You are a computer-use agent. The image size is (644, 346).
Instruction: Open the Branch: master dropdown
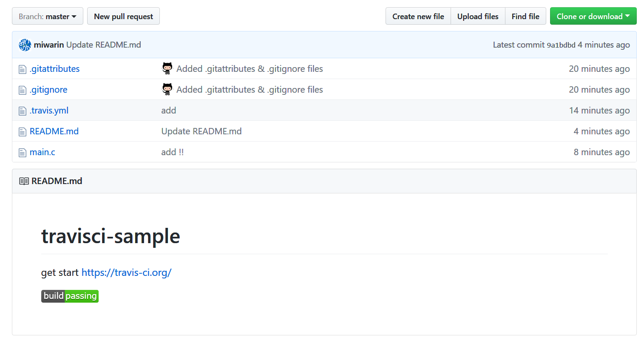pos(48,16)
